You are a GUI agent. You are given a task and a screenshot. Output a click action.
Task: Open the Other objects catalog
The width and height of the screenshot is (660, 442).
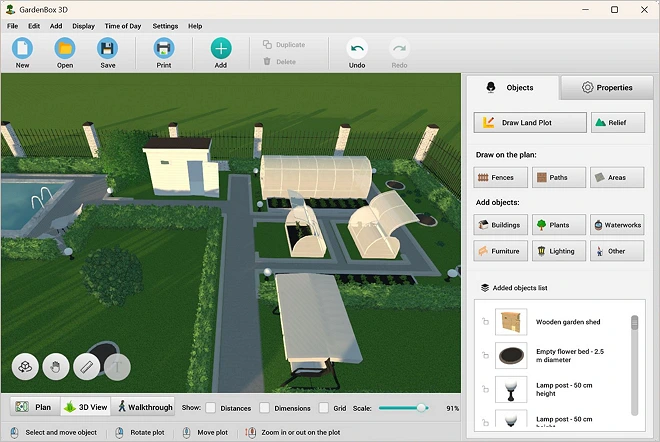pyautogui.click(x=617, y=251)
